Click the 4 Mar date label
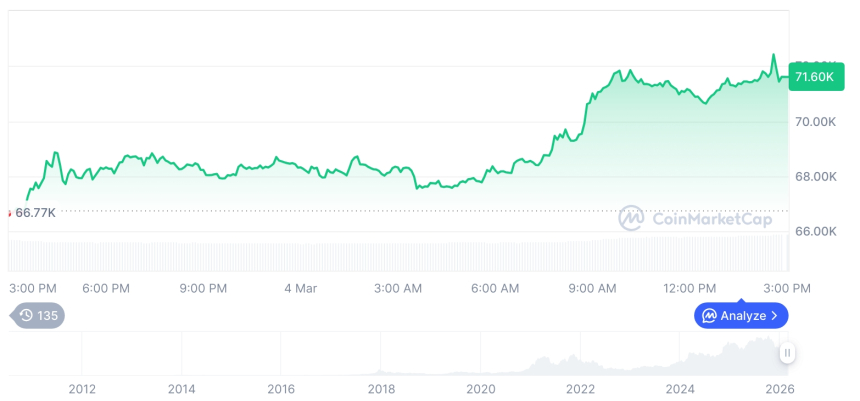Viewport: 860px width, 401px height. (x=300, y=288)
